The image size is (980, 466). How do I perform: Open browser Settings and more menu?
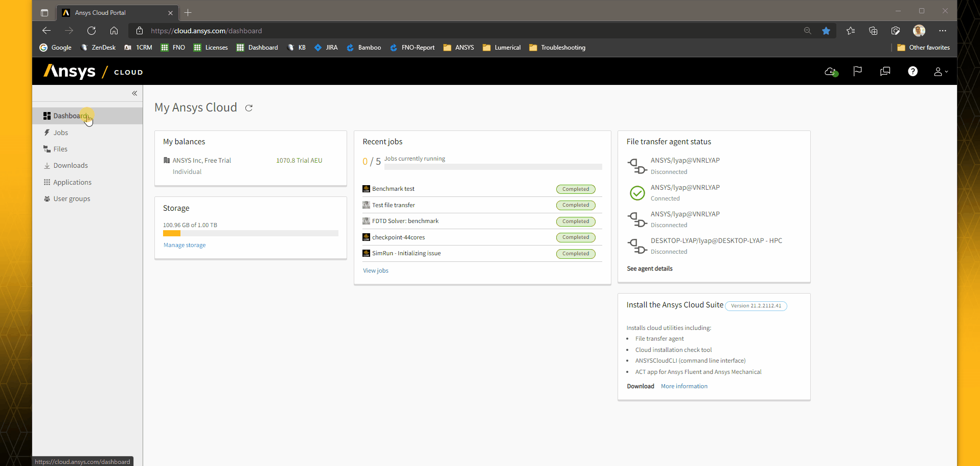pos(943,31)
